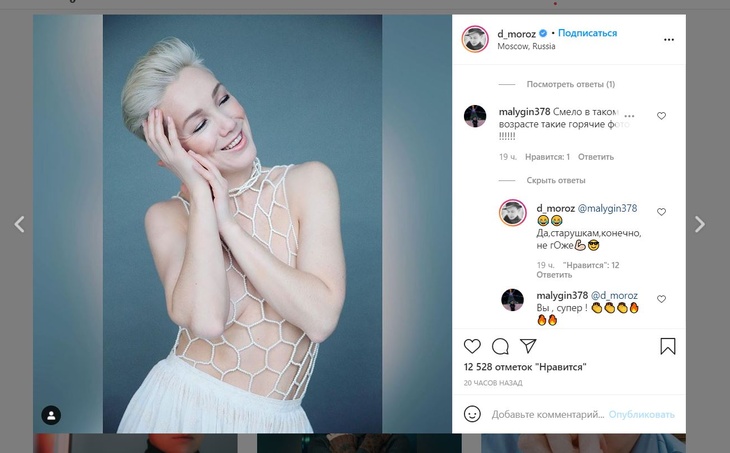This screenshot has height=453, width=730.
Task: Expand 'Посмотреть ответы (1)' replies
Action: coord(570,84)
